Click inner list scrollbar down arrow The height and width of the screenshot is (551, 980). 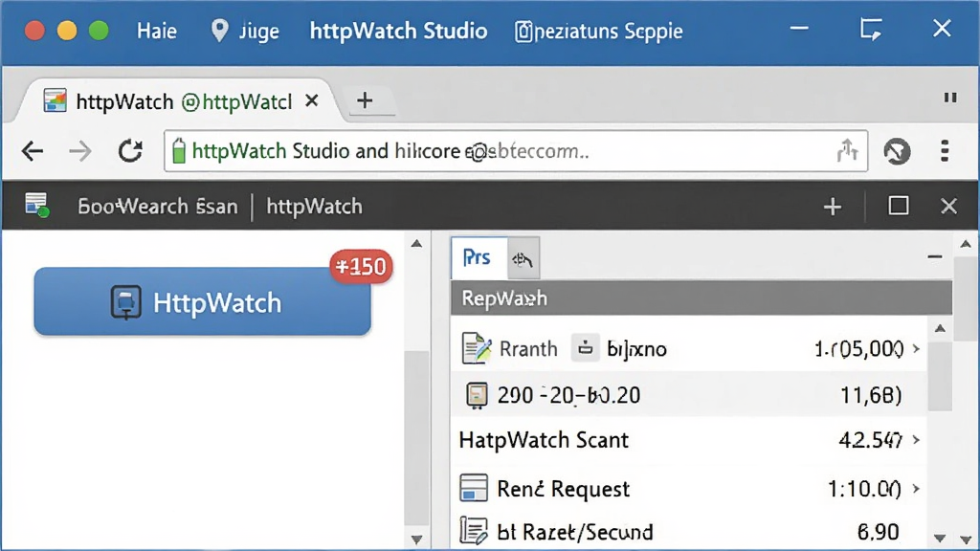940,538
